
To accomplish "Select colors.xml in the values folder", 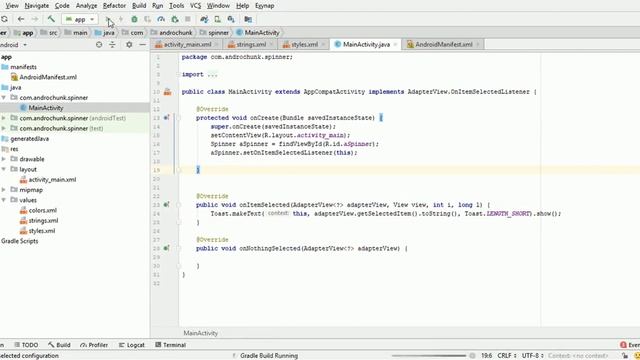I will click(42, 210).
